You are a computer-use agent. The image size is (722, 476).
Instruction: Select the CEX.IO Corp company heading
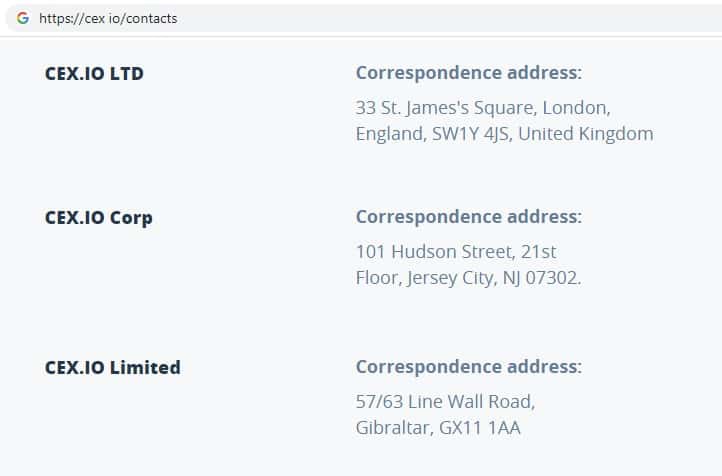click(98, 217)
